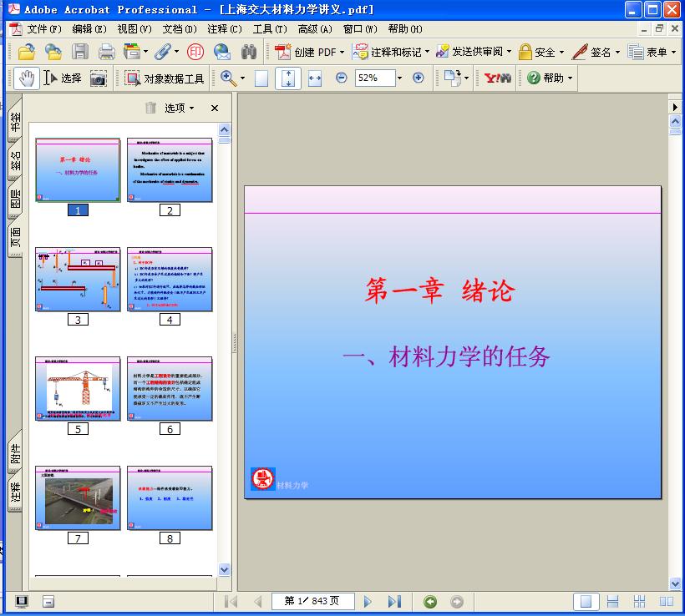Click the paperclip attach file icon
This screenshot has width=685, height=616.
coord(163,52)
